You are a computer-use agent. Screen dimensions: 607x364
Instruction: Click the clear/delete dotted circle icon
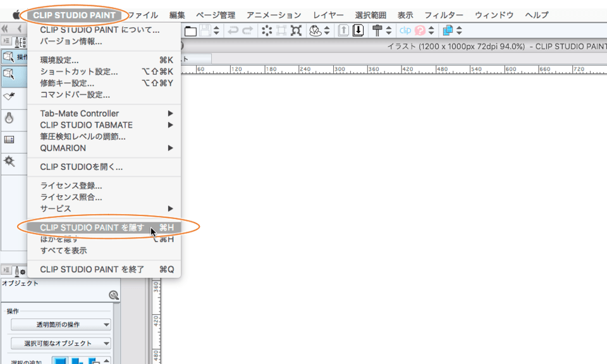click(267, 30)
